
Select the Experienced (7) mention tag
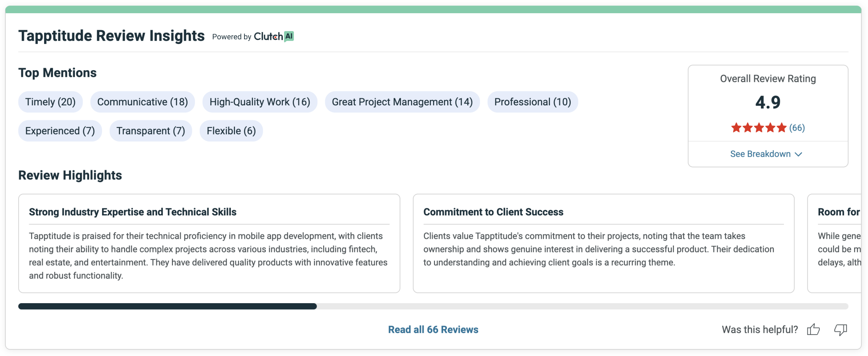coord(60,131)
